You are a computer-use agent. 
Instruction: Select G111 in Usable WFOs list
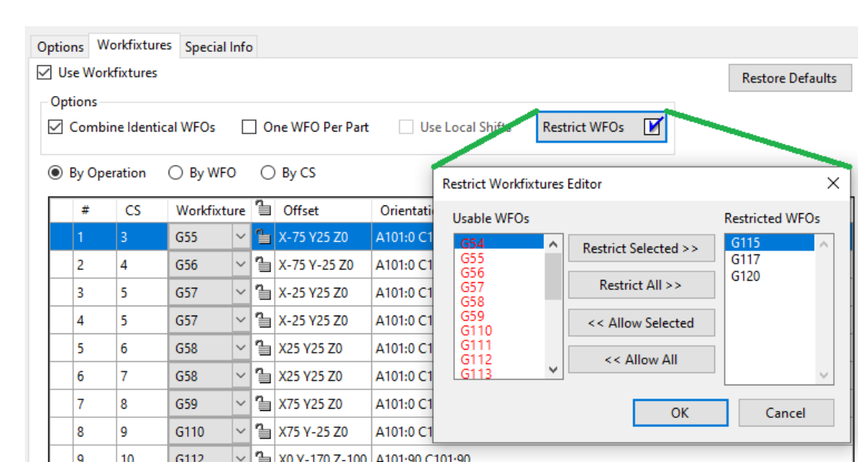[499, 345]
